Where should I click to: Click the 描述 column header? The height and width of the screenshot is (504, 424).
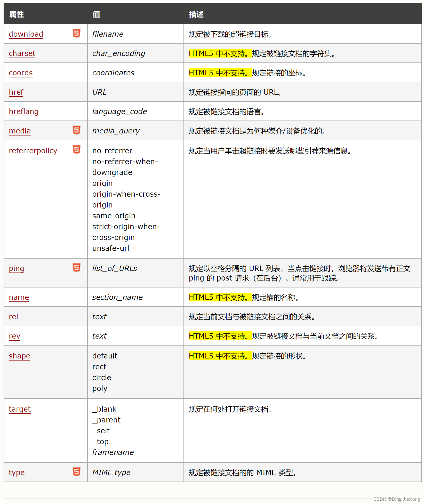(196, 14)
